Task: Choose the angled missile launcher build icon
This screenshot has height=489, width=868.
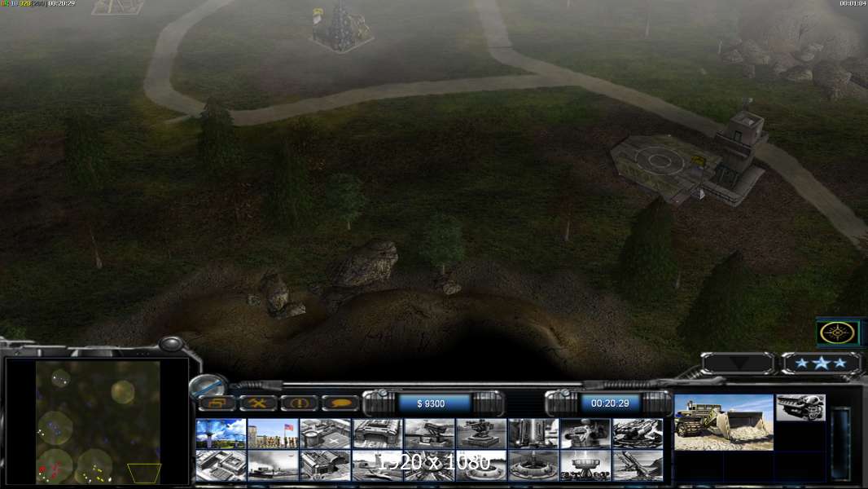Action: coord(638,465)
